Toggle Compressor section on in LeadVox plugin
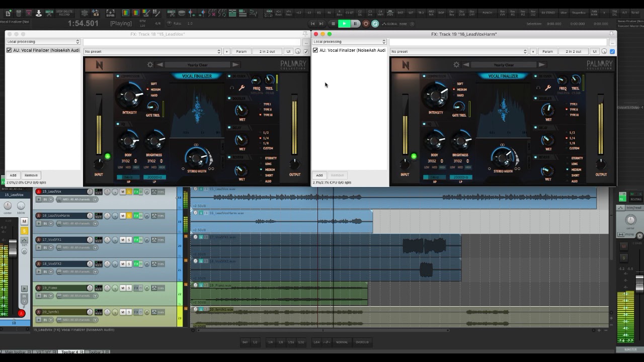Screen dimensions: 644x362 [x=118, y=76]
